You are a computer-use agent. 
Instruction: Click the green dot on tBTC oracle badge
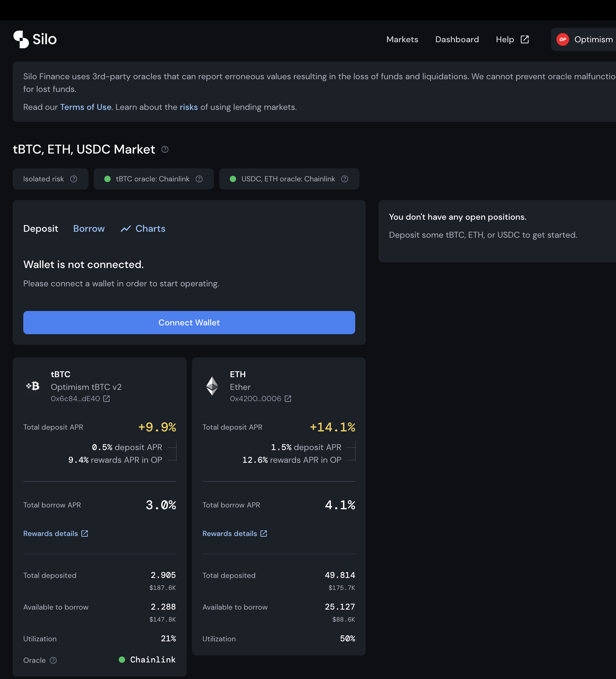[107, 179]
